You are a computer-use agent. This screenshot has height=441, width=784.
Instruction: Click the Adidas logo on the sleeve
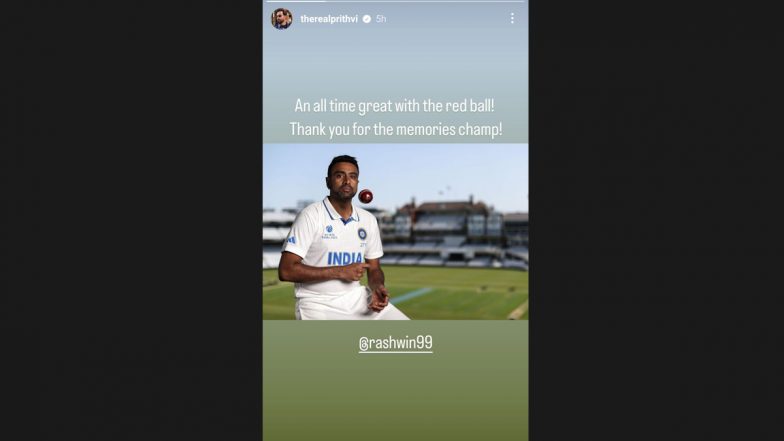(292, 240)
